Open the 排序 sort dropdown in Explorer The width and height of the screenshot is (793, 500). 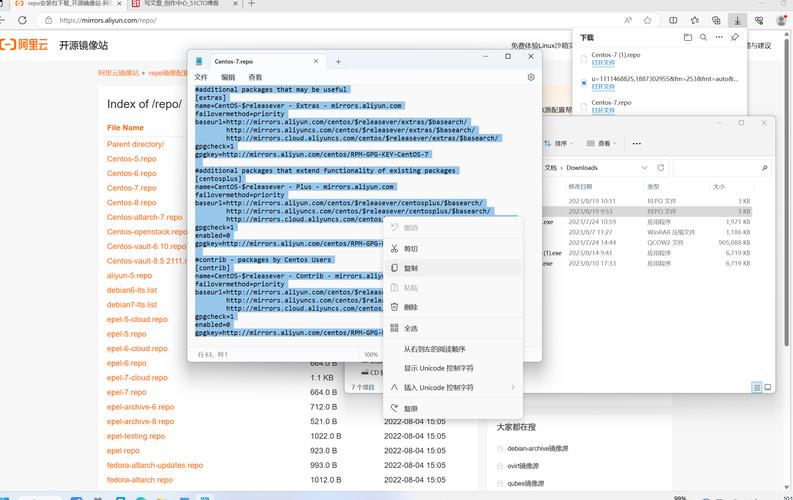[558, 144]
